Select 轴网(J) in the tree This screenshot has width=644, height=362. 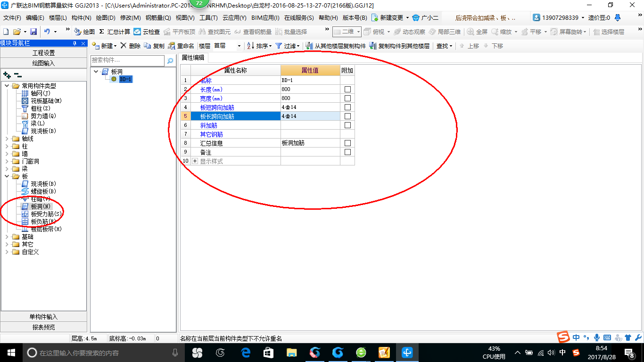point(36,93)
